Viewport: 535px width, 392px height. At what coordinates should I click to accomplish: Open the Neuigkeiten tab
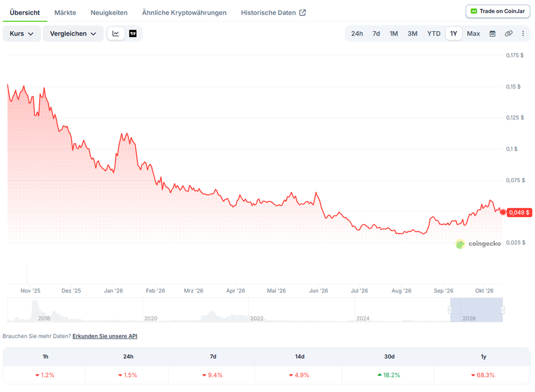[109, 13]
